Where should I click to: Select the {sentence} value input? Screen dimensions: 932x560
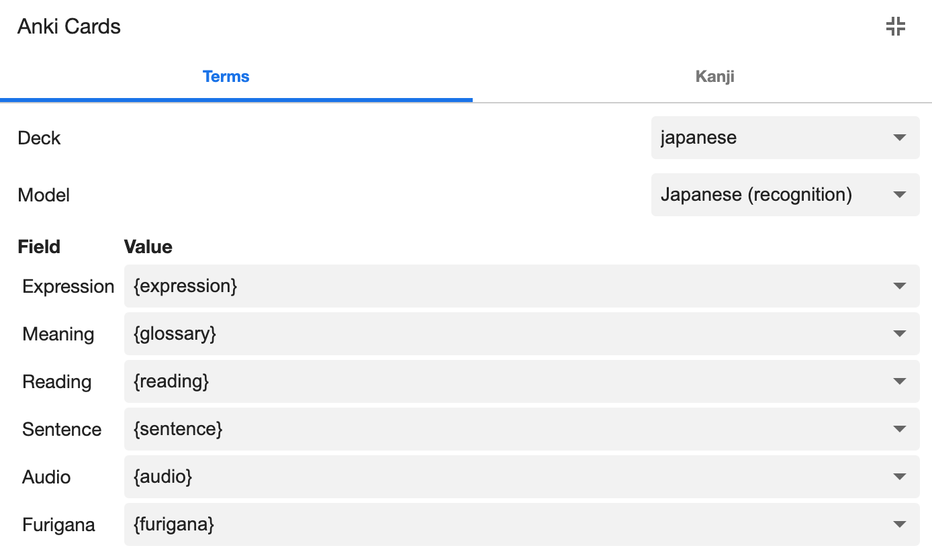(x=497, y=429)
